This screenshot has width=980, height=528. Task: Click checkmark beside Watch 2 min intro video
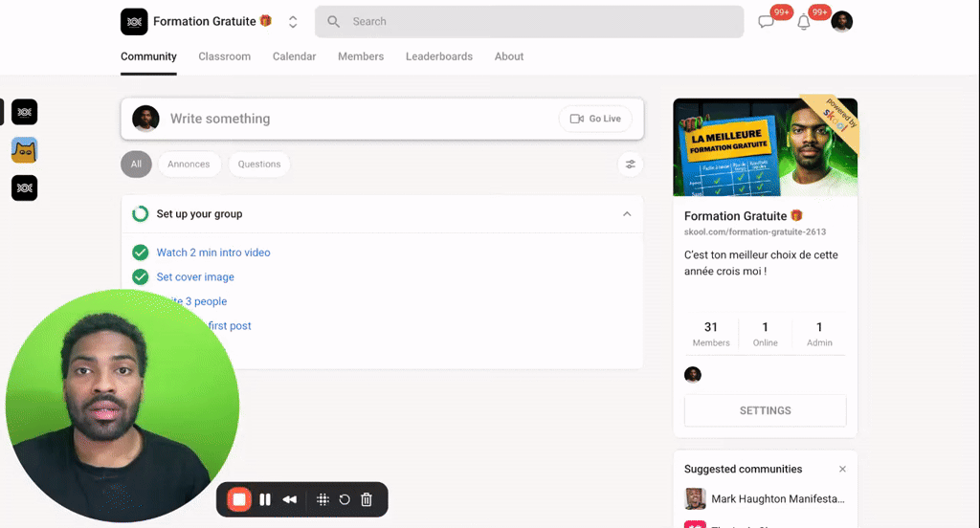[141, 253]
